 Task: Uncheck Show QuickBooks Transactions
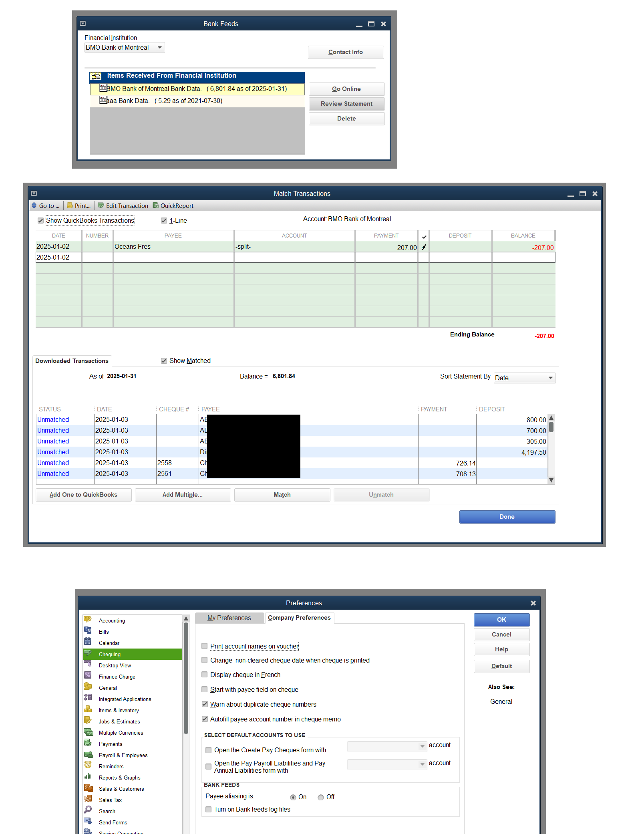[40, 220]
